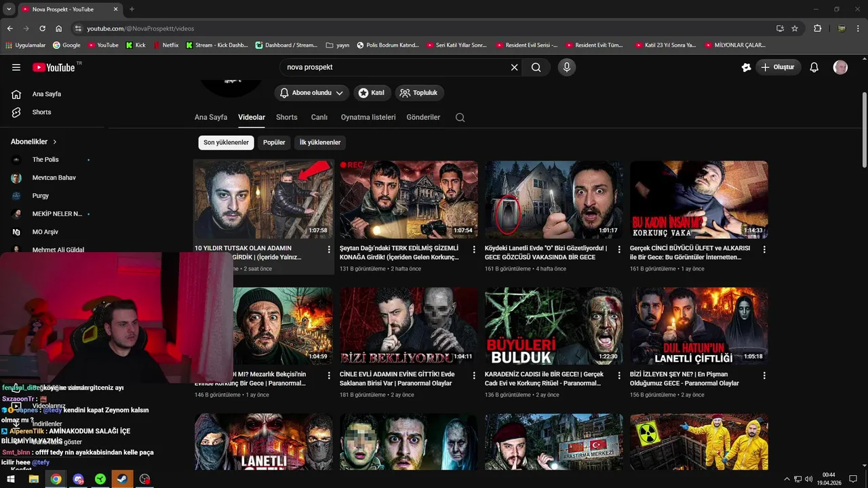Viewport: 868px width, 488px height.
Task: Open the Kick bookmark
Action: [136, 45]
